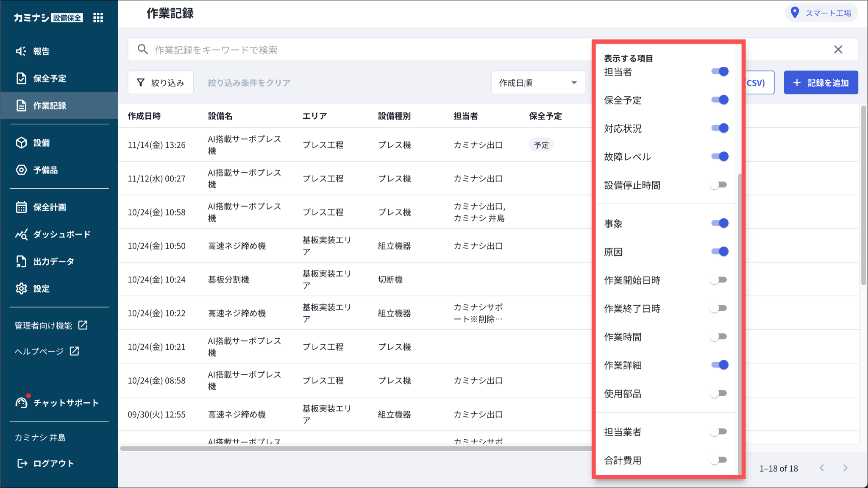Click the 報告 megaphone icon

pyautogui.click(x=21, y=51)
